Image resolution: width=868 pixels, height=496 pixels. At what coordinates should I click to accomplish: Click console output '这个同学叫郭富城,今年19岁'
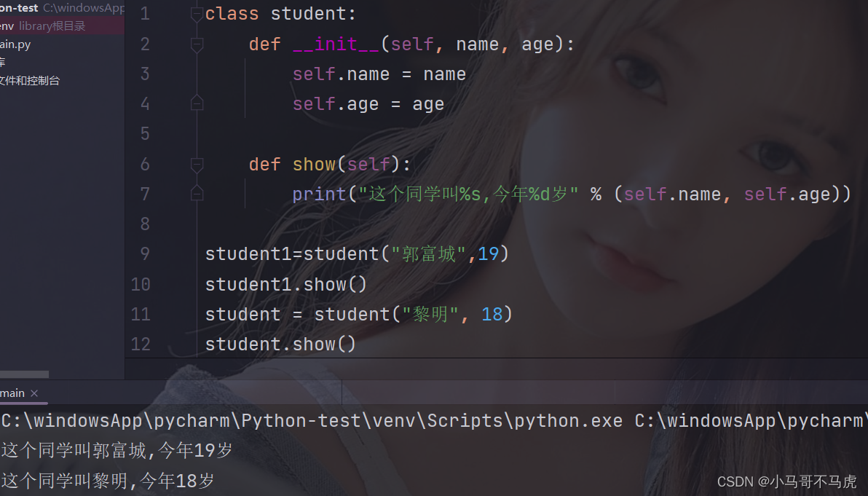(117, 451)
